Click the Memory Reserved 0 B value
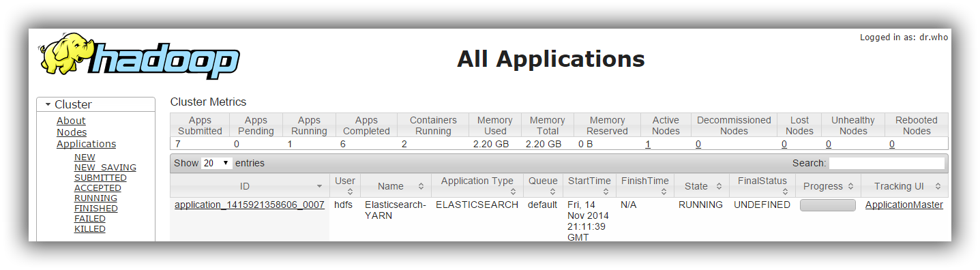This screenshot has height=270, width=980. click(x=586, y=144)
